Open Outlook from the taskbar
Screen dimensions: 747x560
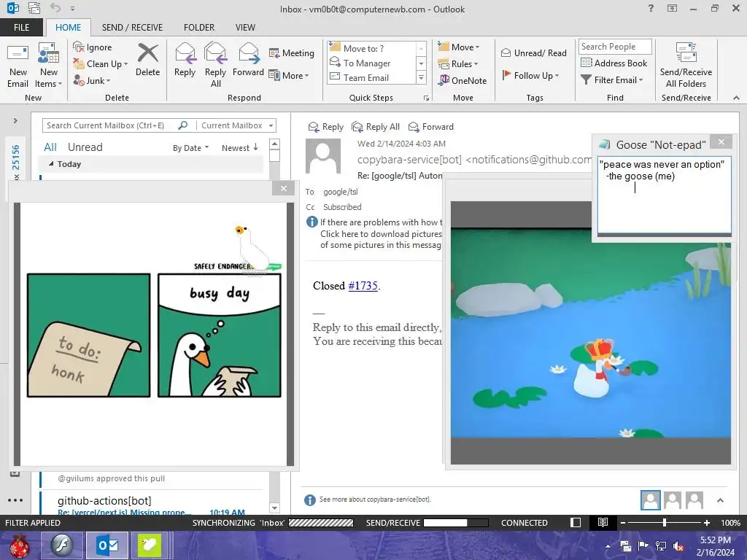pos(108,545)
